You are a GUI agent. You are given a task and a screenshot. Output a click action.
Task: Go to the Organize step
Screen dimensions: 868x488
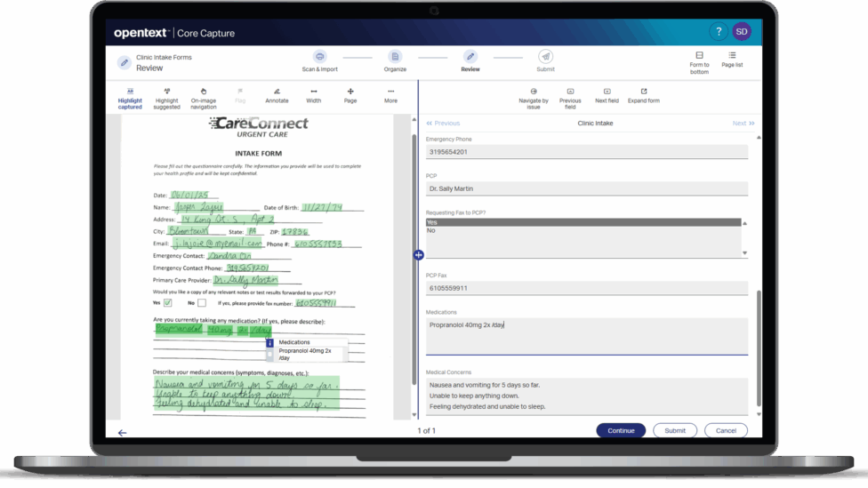tap(395, 60)
